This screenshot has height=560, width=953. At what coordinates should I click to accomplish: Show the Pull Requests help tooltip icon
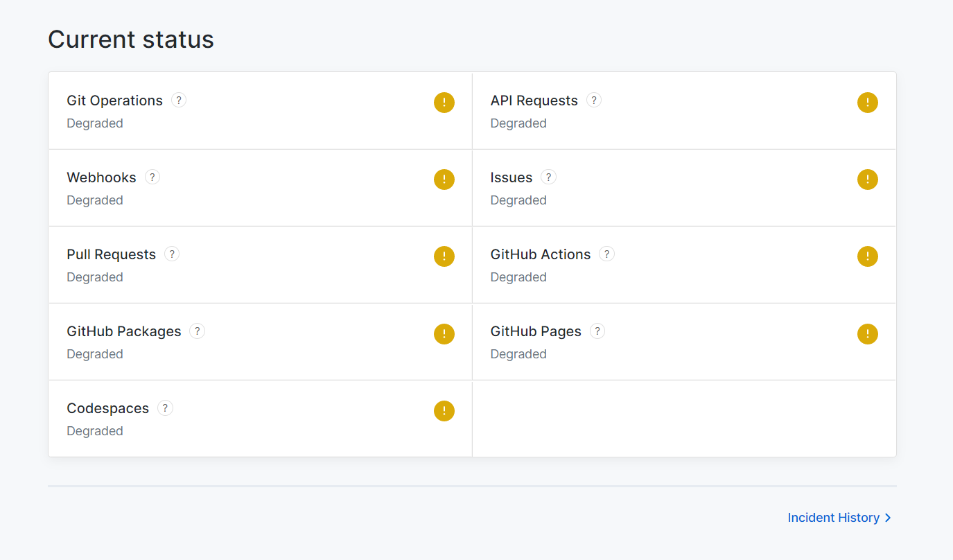coord(172,254)
